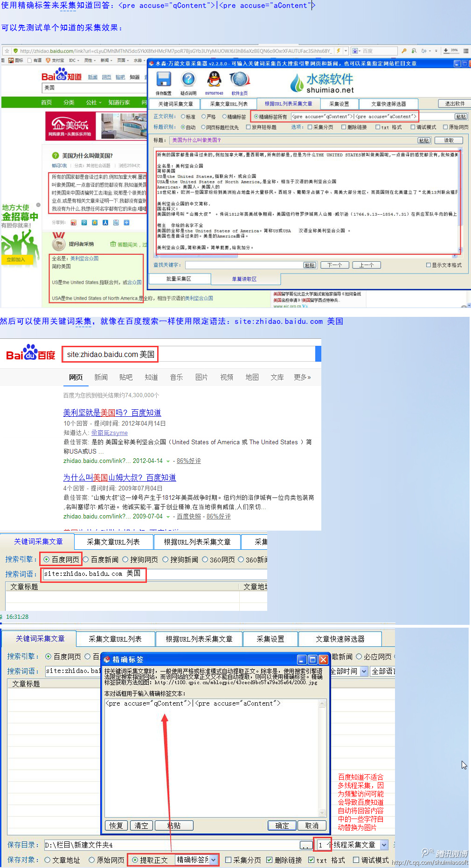
Task: Expand the 精确标签 mode dropdown
Action: coord(213,860)
